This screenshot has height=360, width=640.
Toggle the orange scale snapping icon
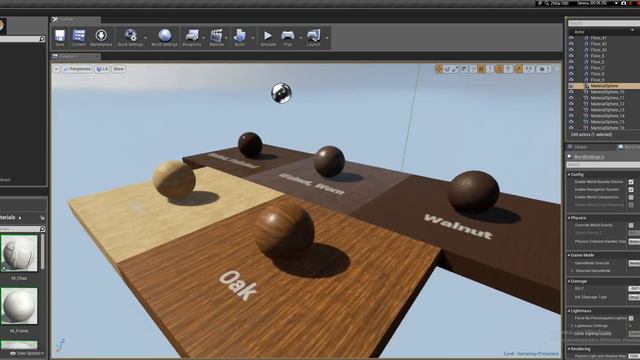(x=518, y=69)
